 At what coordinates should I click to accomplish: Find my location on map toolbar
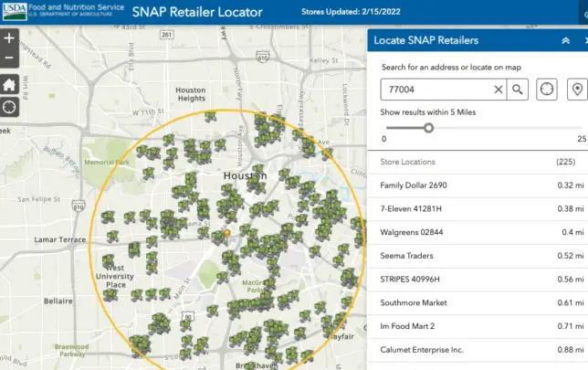click(9, 107)
